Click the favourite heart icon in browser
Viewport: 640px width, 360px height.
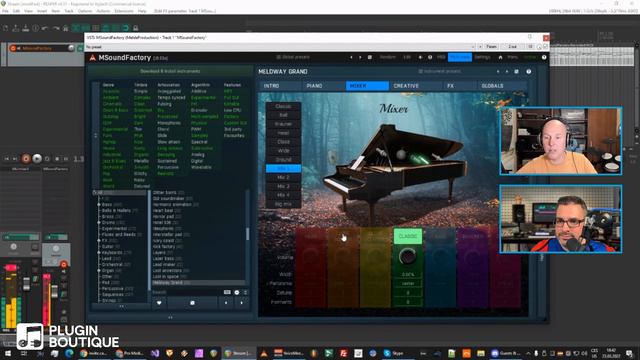point(159,303)
